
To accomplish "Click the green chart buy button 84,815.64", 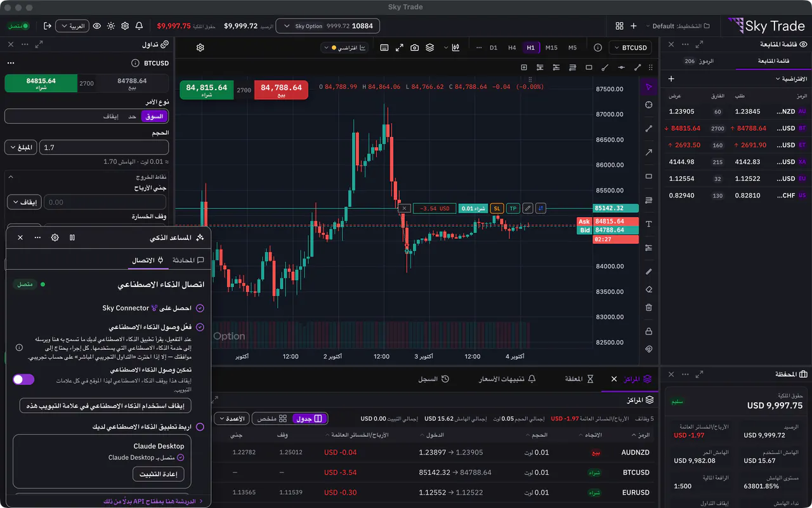I will (207, 90).
